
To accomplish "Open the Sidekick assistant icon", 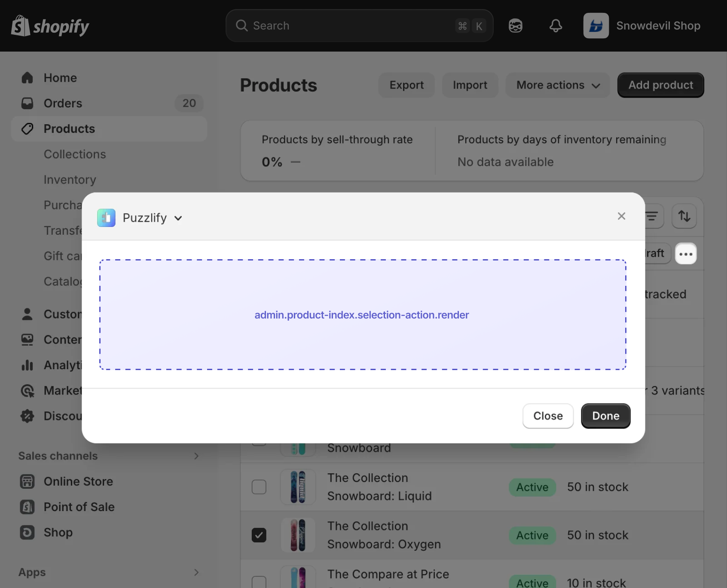I will (515, 26).
